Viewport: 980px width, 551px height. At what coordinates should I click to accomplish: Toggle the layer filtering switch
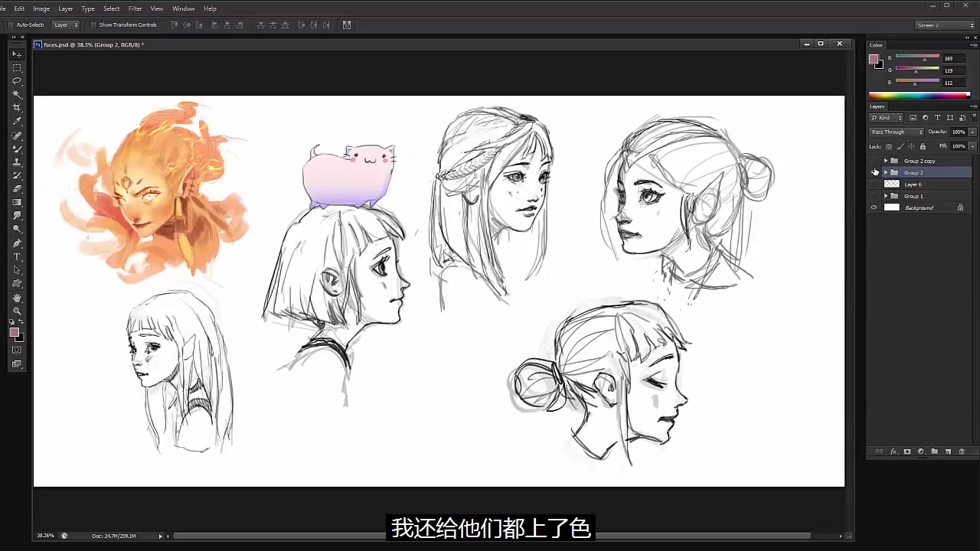(x=975, y=118)
